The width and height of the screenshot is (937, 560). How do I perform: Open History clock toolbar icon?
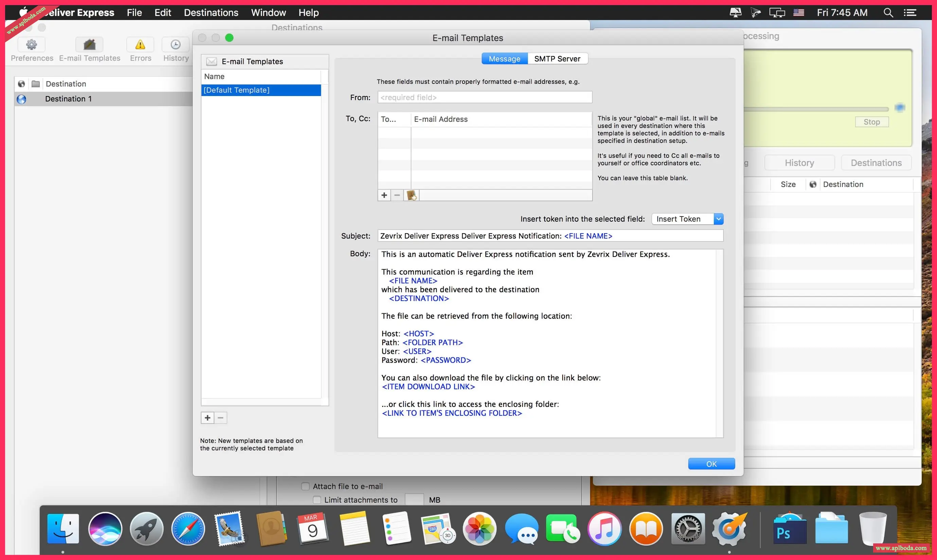176,45
